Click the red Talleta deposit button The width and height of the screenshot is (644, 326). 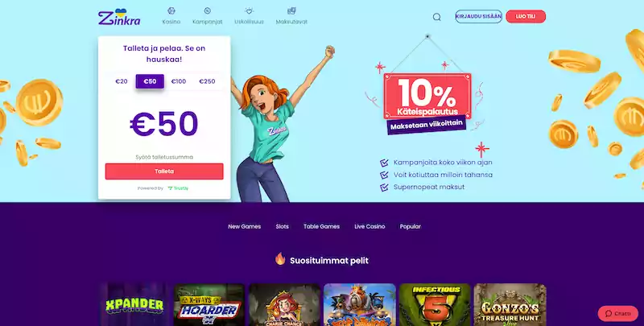click(164, 171)
